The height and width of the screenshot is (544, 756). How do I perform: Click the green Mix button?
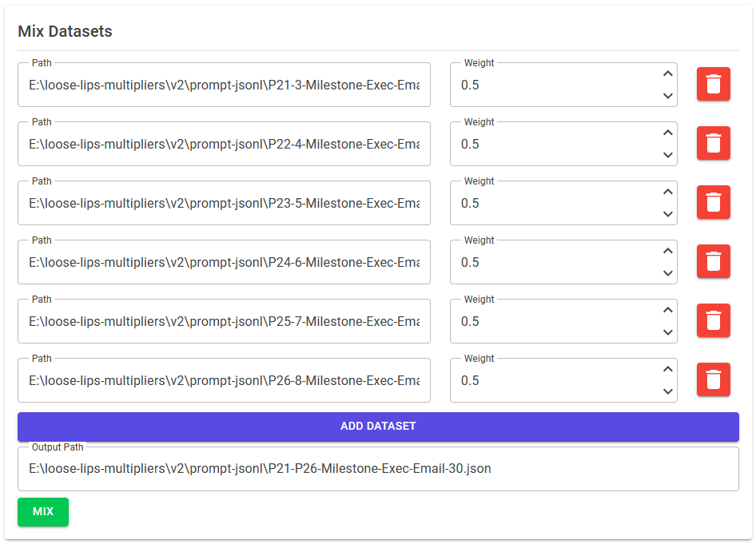pos(43,512)
